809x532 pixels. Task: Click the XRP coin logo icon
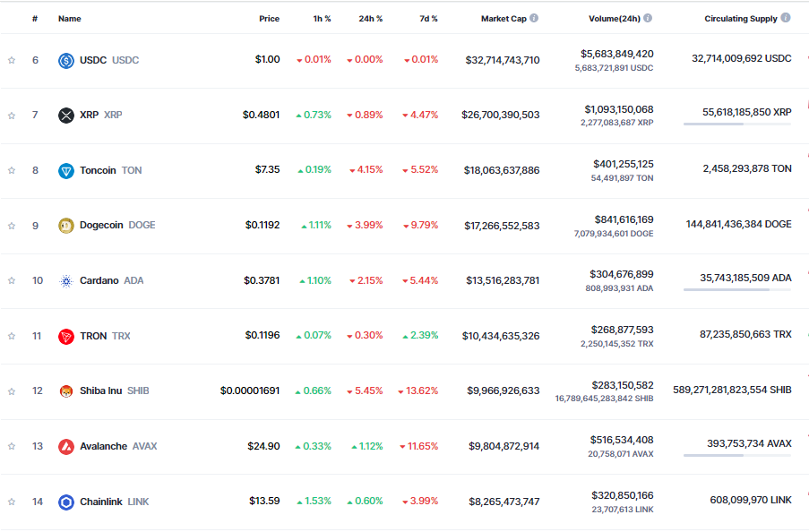pos(65,116)
